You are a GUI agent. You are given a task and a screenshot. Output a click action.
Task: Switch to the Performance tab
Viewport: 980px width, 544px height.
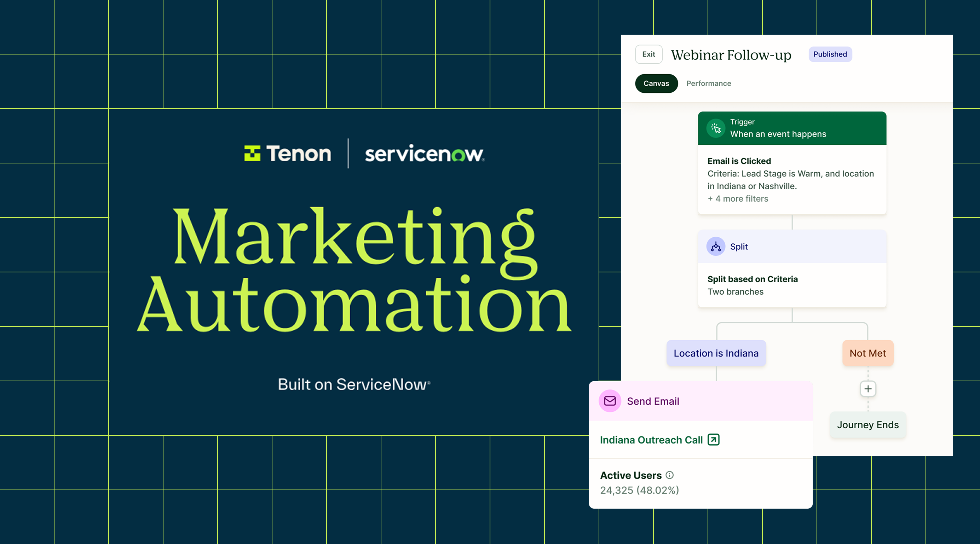pos(708,83)
